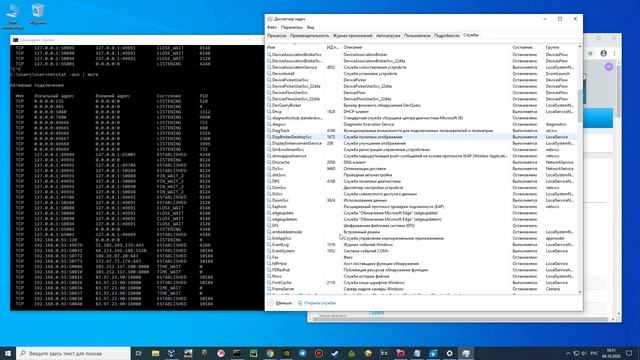
Task: Select the edgeupdate service row
Action: click(x=421, y=213)
